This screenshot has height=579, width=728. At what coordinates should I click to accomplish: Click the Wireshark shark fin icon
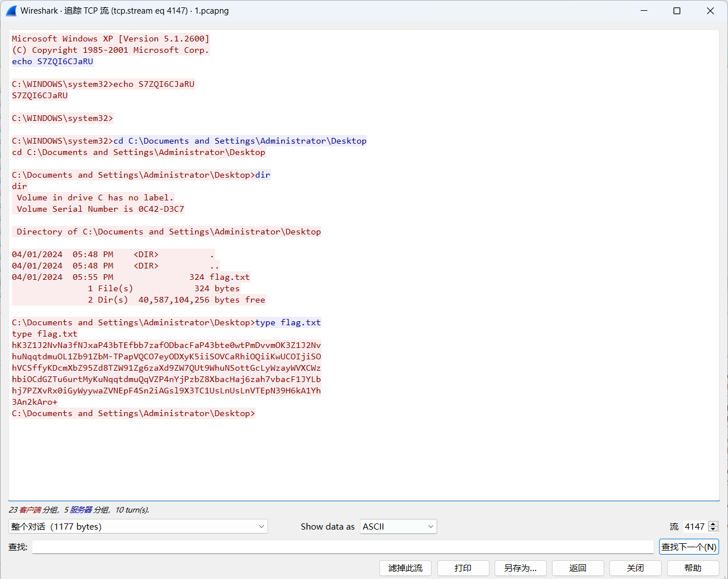pos(11,11)
